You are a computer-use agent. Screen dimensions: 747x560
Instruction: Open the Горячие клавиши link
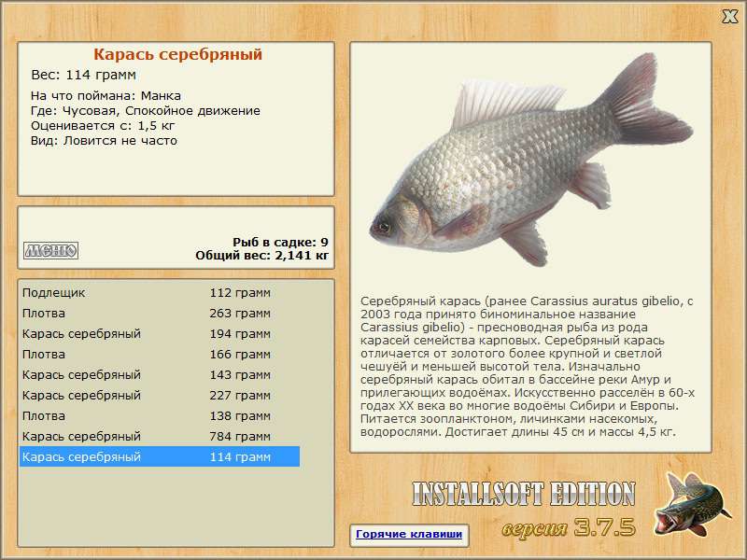(x=409, y=534)
